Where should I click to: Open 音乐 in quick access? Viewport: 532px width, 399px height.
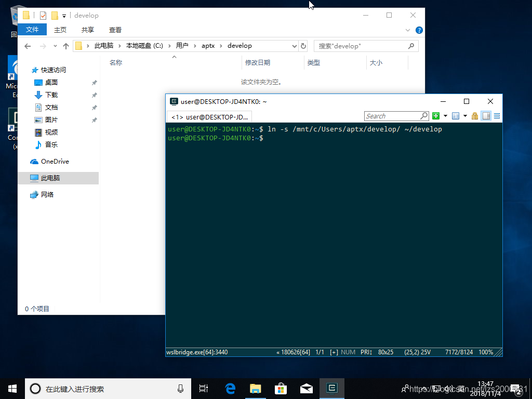click(51, 144)
